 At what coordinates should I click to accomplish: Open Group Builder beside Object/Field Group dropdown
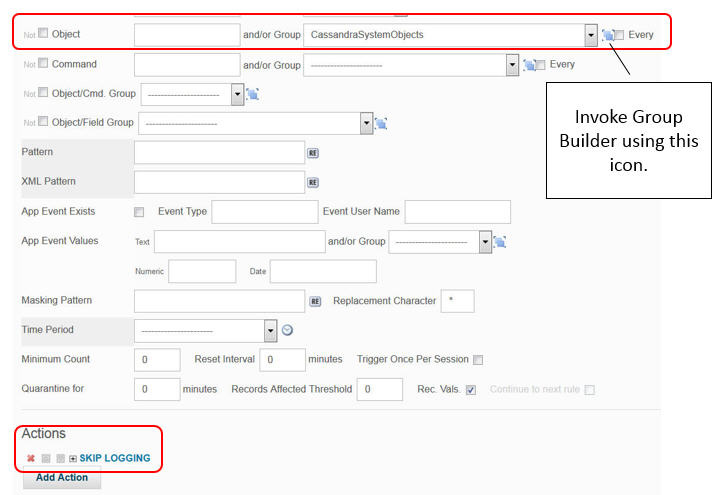pos(381,123)
